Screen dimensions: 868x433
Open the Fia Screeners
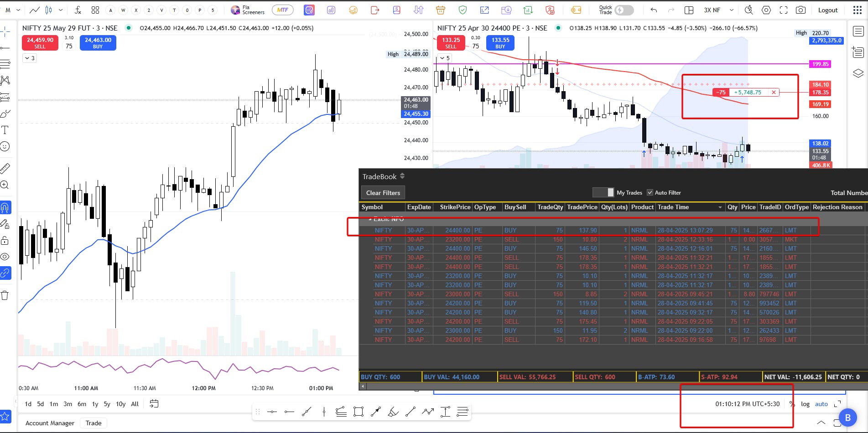tap(248, 10)
